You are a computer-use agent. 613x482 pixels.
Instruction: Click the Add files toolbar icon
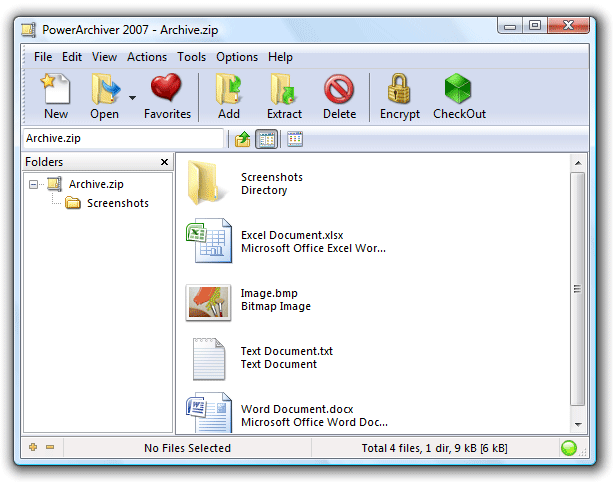(229, 89)
